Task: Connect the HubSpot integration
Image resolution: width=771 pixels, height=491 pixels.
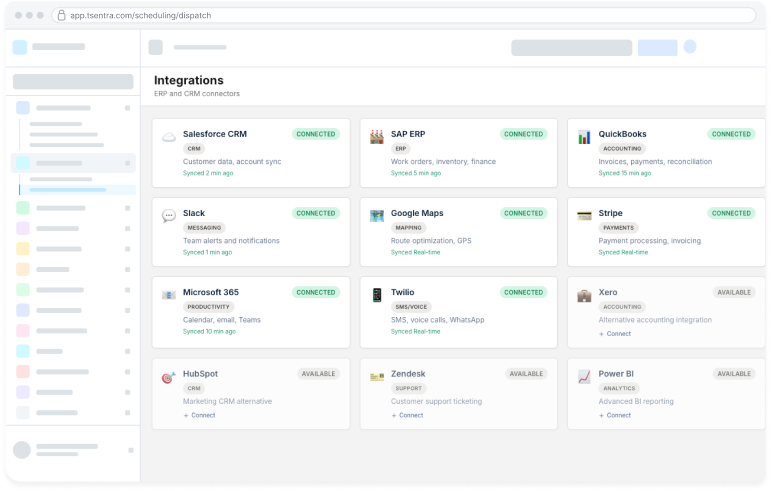Action: pyautogui.click(x=200, y=415)
